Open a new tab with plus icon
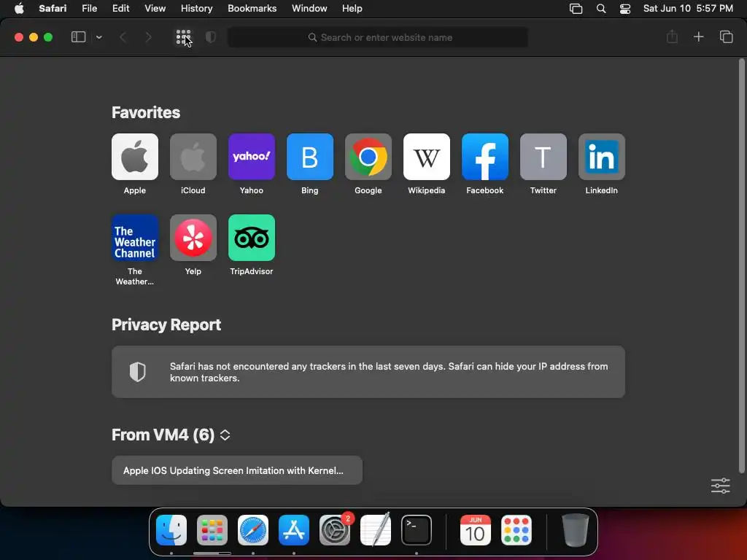Image resolution: width=747 pixels, height=560 pixels. (698, 36)
